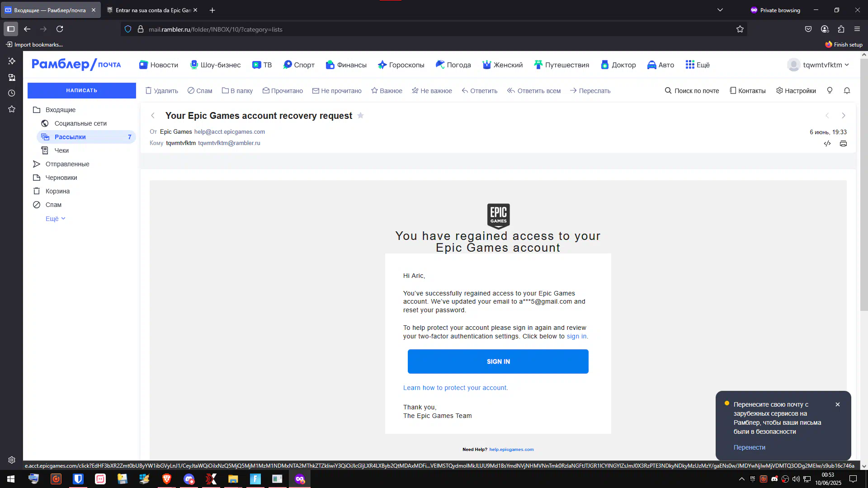Open Настройки mail settings
Image resolution: width=868 pixels, height=488 pixels.
(796, 91)
